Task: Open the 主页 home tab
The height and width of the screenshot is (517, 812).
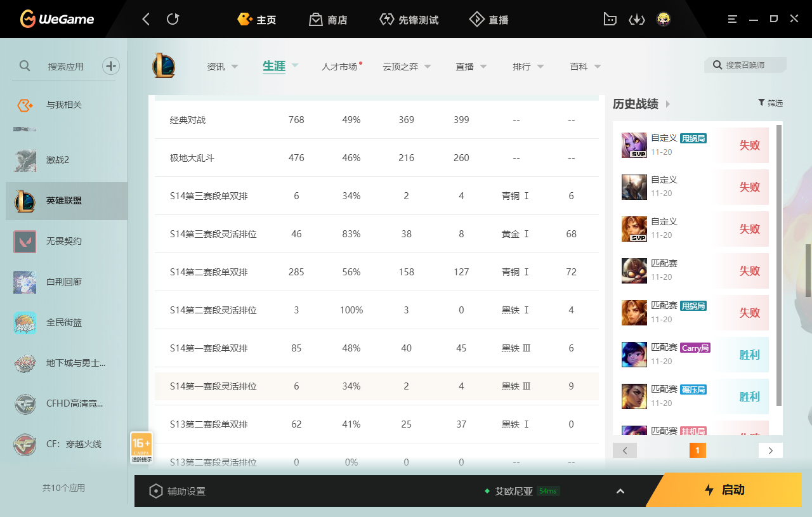Action: click(257, 20)
